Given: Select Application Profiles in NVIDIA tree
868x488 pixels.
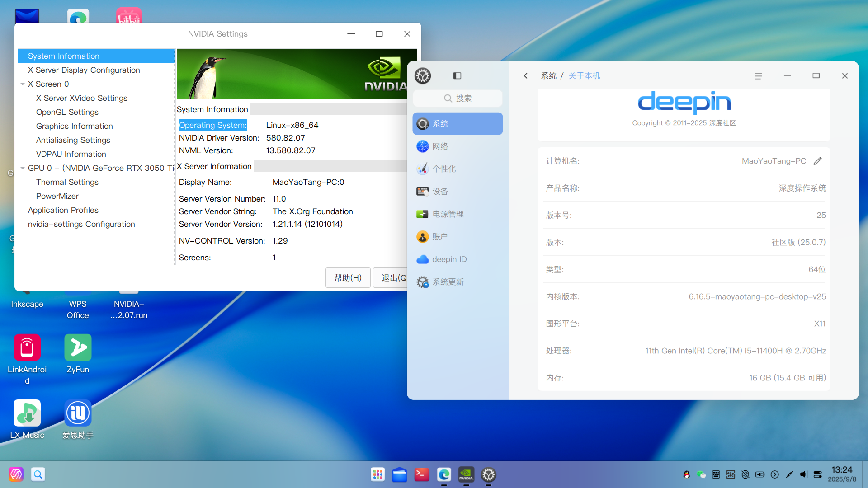Looking at the screenshot, I should [x=63, y=210].
